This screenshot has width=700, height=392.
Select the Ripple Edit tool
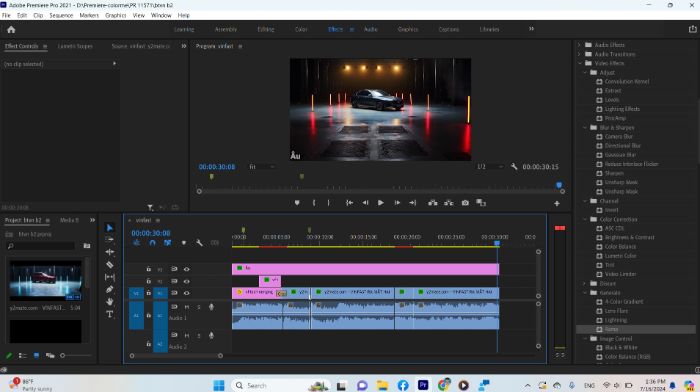(109, 252)
